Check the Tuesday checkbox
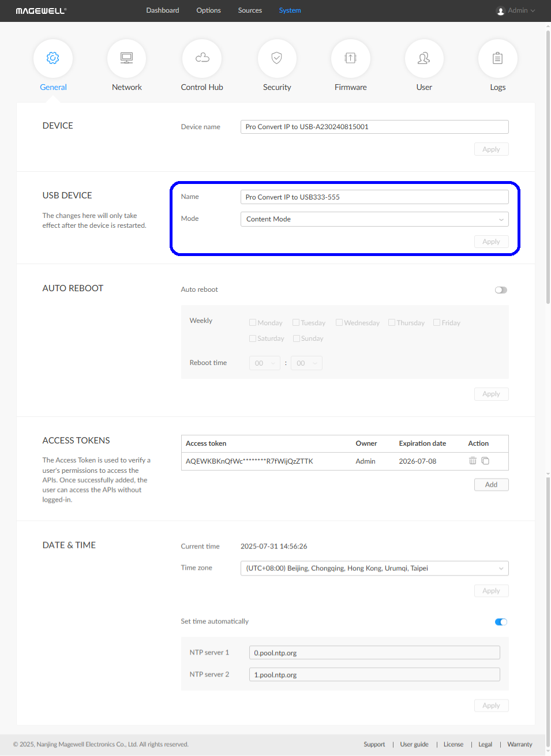 pyautogui.click(x=296, y=322)
